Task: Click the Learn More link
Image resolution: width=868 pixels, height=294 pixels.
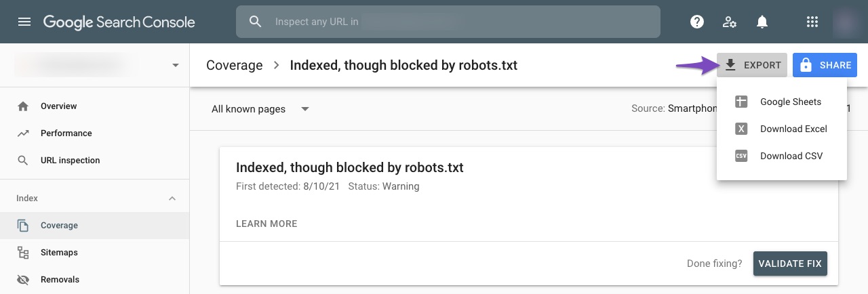Action: coord(267,224)
